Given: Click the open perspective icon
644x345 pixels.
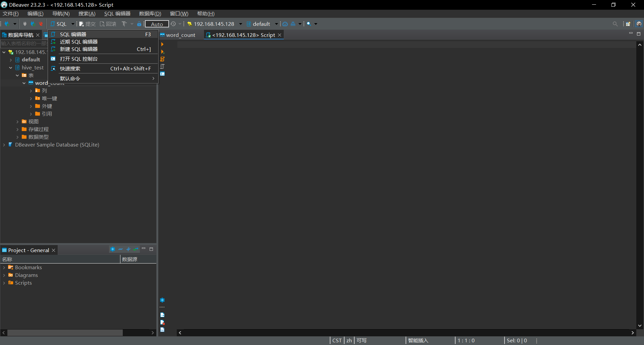Looking at the screenshot, I should coord(628,24).
